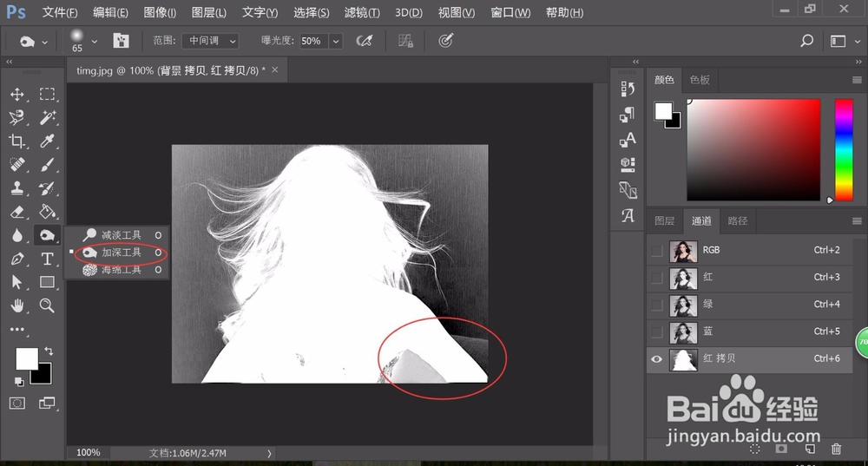Expand status bar info arrow
Viewport: 868px width, 466px height.
(270, 453)
